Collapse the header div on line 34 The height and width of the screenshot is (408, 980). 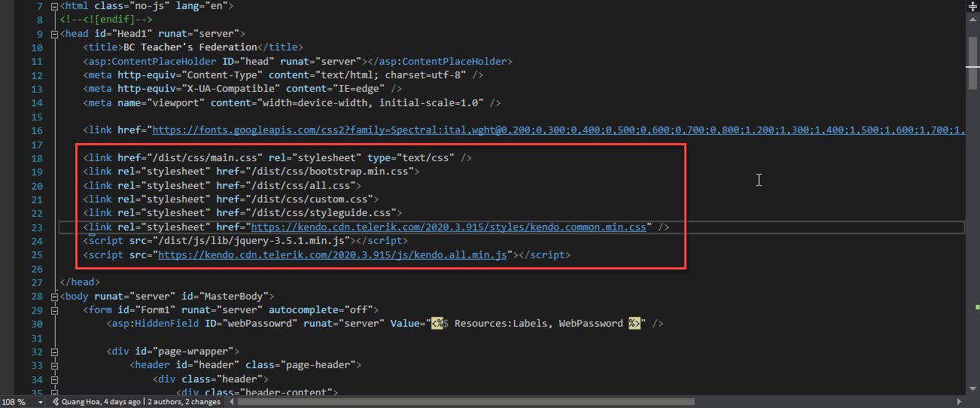(53, 379)
